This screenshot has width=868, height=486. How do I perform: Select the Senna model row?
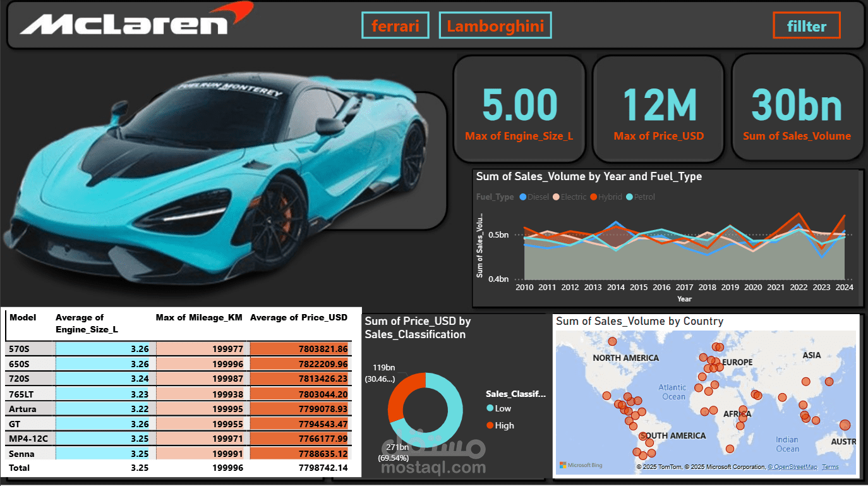(x=178, y=454)
